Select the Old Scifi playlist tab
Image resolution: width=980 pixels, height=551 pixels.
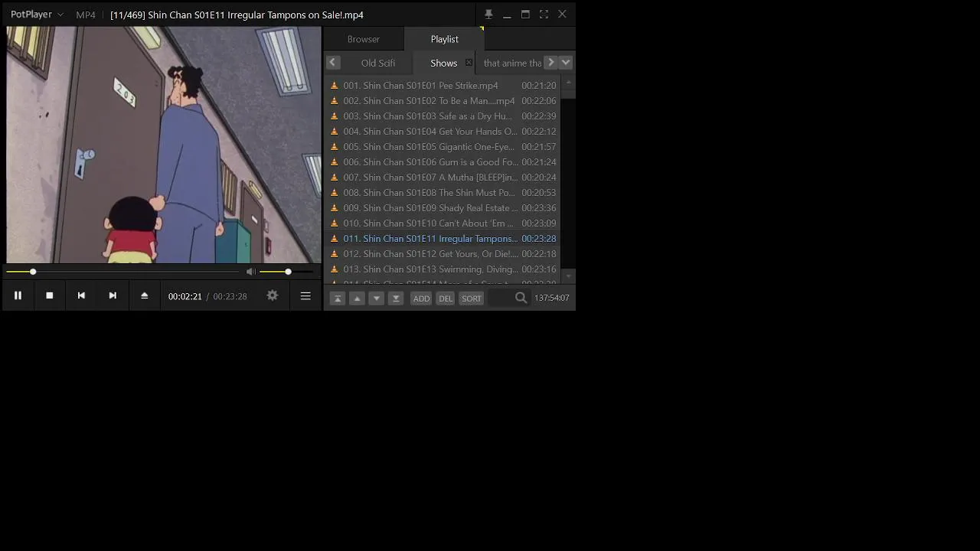coord(378,63)
